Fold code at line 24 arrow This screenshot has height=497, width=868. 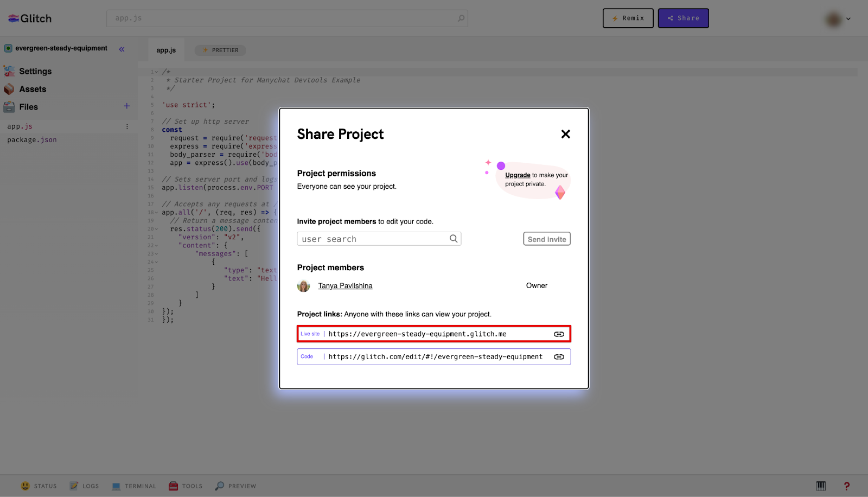157,262
